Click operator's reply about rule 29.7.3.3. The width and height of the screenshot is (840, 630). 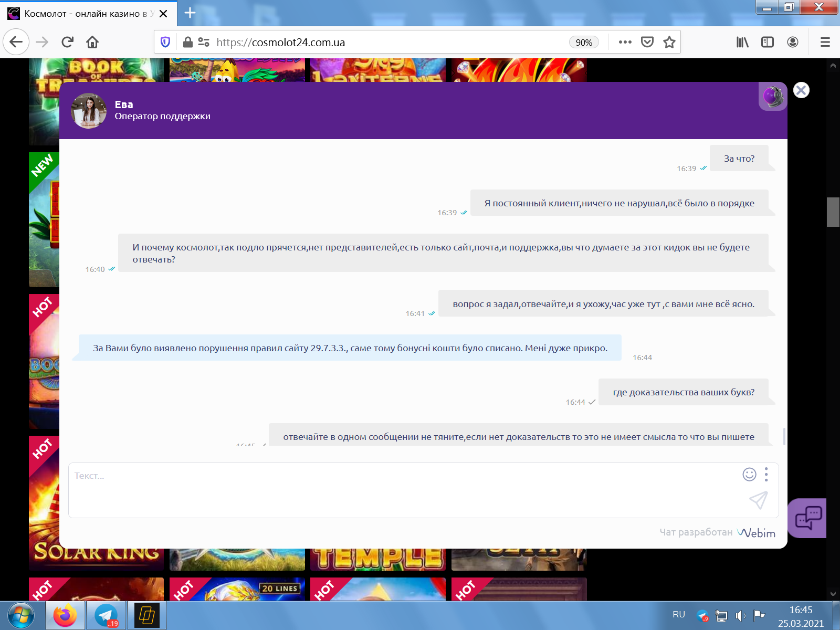(x=350, y=348)
